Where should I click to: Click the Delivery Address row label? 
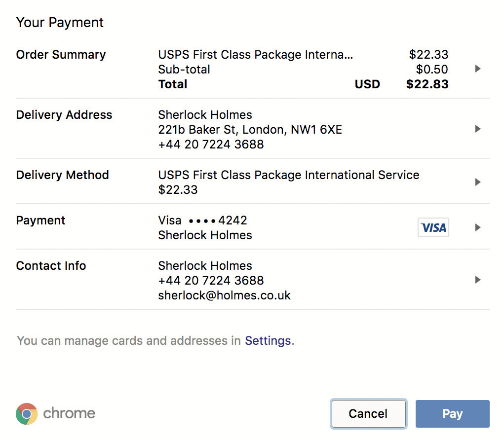pyautogui.click(x=64, y=115)
